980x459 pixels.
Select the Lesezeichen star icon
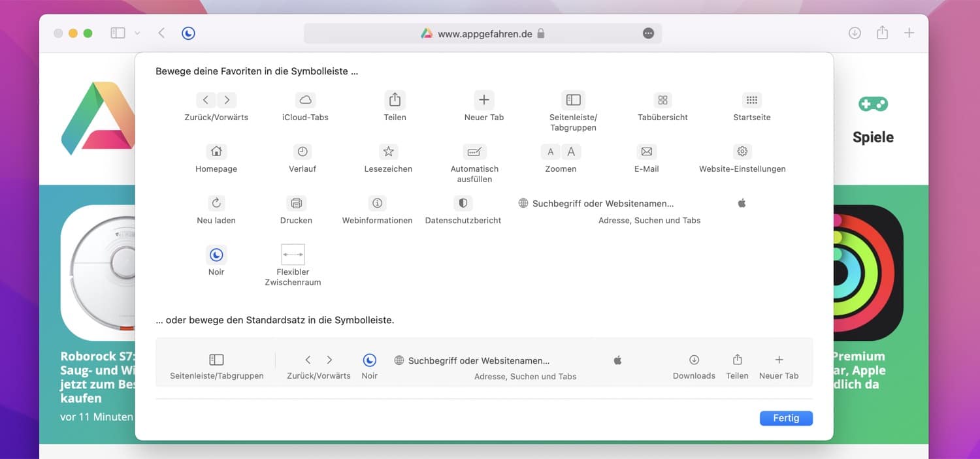click(388, 151)
